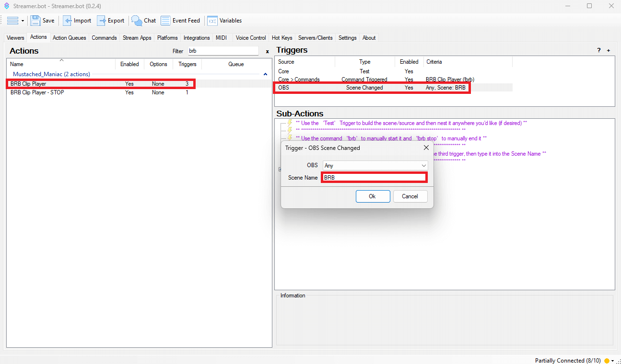Screen dimensions: 621x364
Task: Add a trigger with the plus icon
Action: 609,50
